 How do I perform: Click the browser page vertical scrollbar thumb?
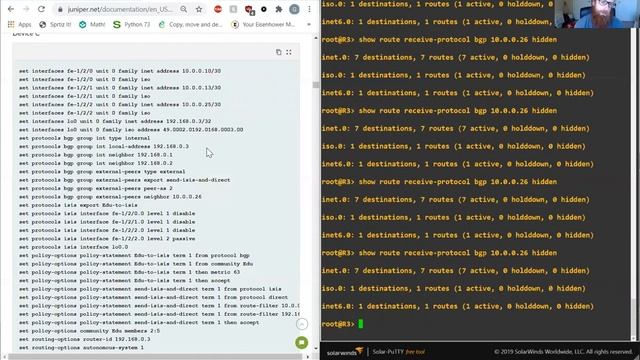pos(316,85)
